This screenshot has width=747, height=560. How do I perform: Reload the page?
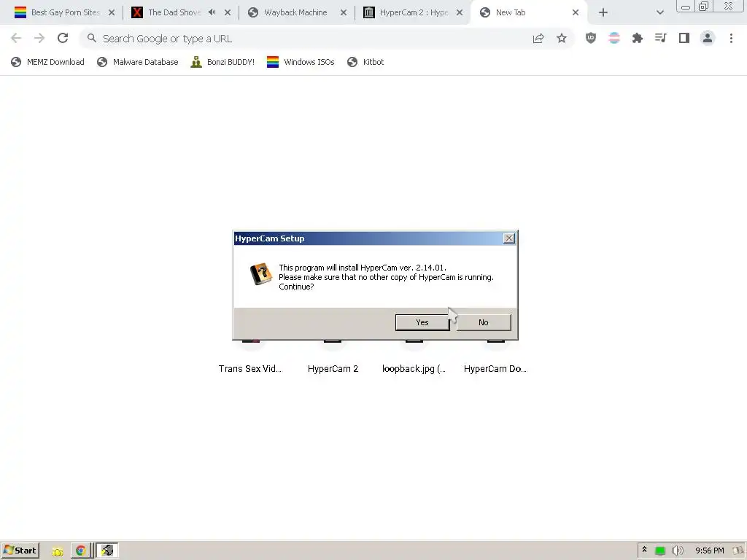pyautogui.click(x=63, y=38)
